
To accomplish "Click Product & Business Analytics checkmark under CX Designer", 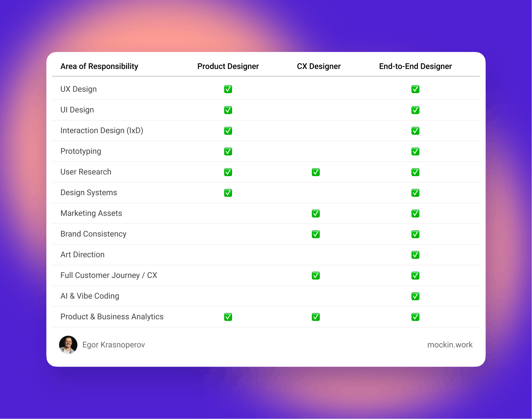I will point(316,317).
